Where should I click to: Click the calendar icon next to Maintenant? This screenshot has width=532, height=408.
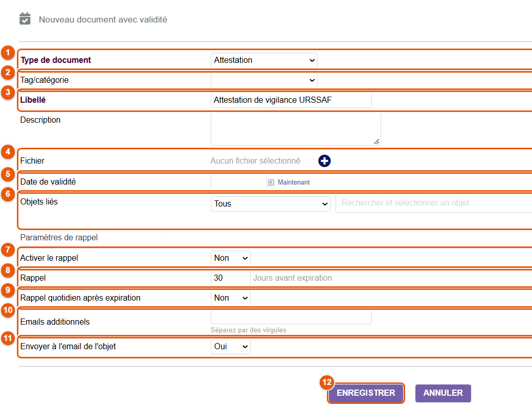[x=271, y=183]
